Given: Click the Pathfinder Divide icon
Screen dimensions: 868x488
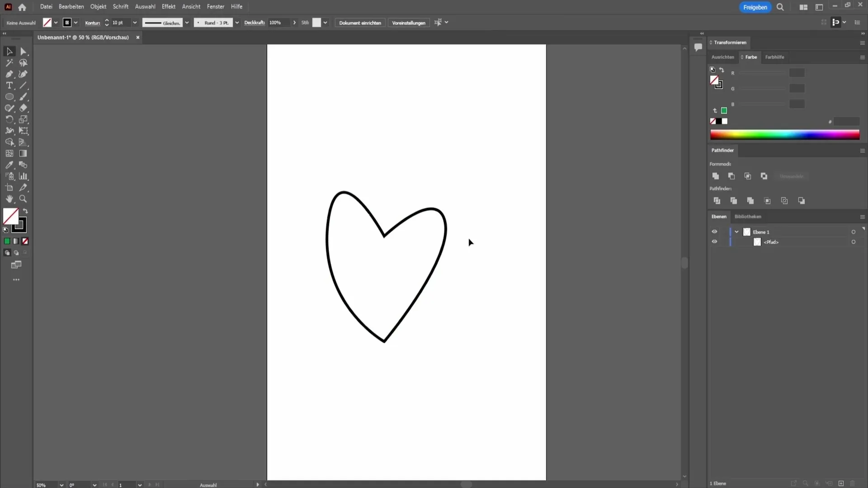Looking at the screenshot, I should (717, 201).
